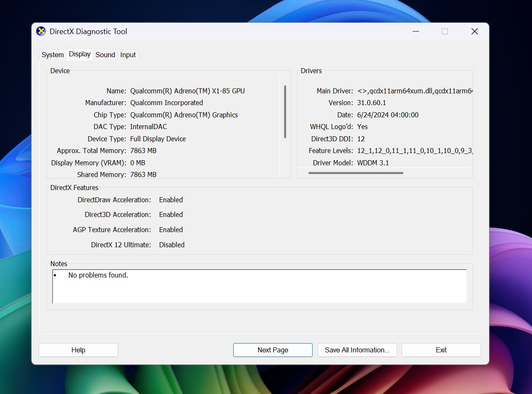This screenshot has height=394, width=532.
Task: Click the Drivers panel horizontal scrollbar
Action: (x=356, y=173)
